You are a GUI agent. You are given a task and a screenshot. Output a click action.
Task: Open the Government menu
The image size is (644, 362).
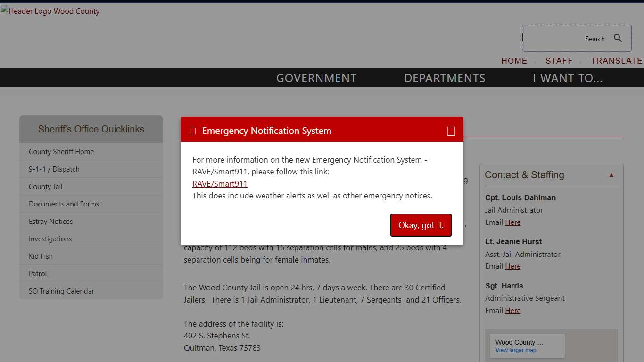coord(316,78)
